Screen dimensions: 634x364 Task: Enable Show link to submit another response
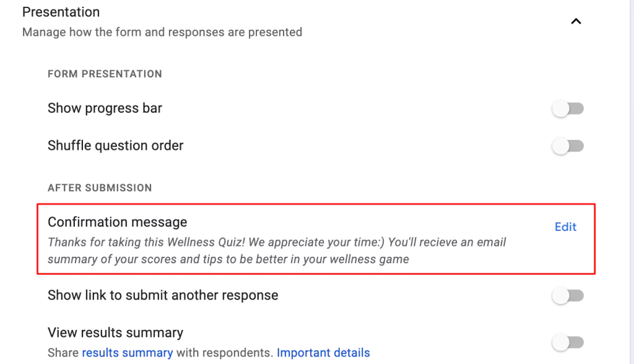point(567,295)
